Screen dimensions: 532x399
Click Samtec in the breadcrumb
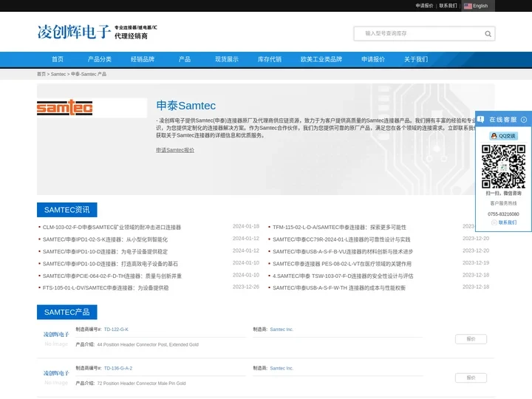[58, 74]
